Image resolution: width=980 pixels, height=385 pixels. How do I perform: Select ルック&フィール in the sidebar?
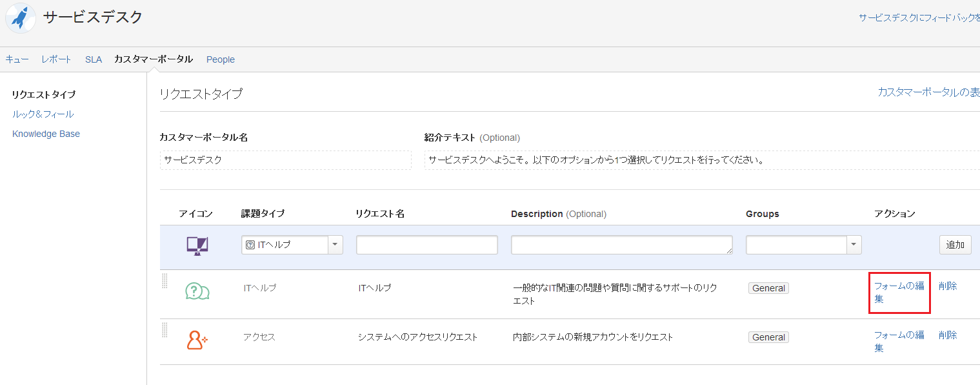[x=43, y=114]
